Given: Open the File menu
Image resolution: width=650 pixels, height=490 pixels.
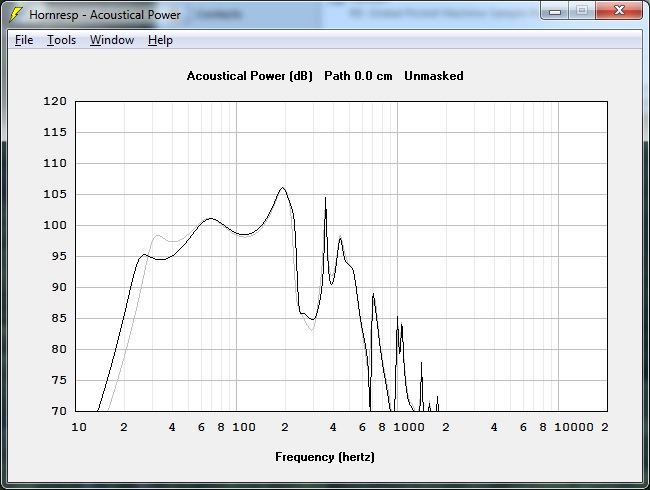Looking at the screenshot, I should pos(24,40).
